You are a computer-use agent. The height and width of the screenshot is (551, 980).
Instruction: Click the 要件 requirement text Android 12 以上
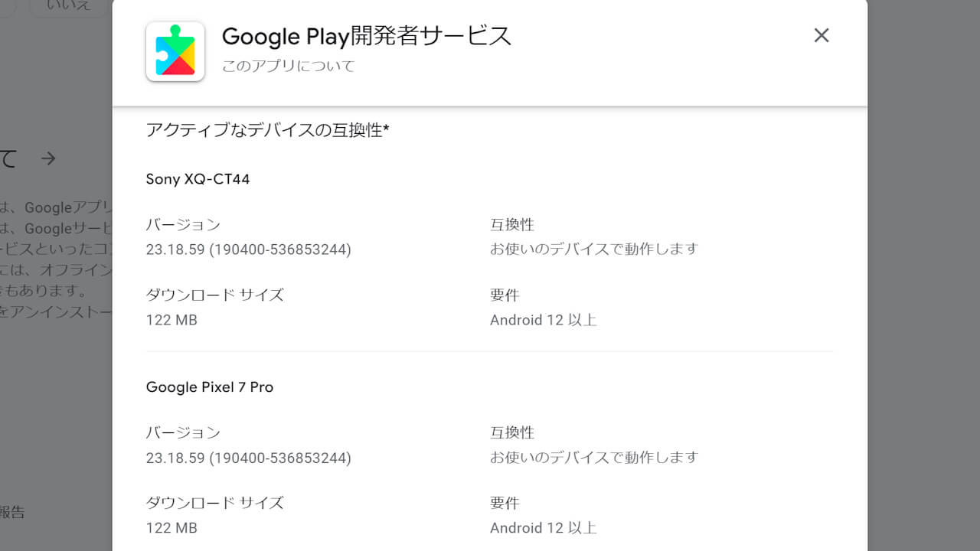544,319
